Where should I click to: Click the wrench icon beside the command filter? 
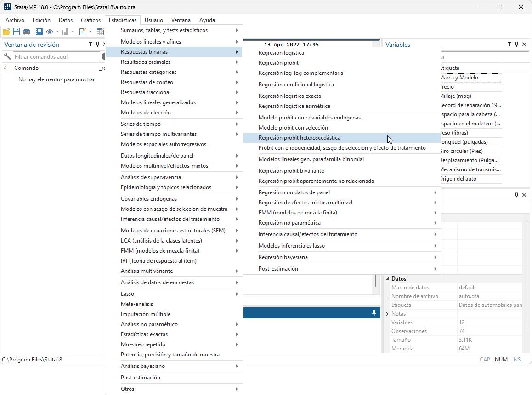coord(7,56)
